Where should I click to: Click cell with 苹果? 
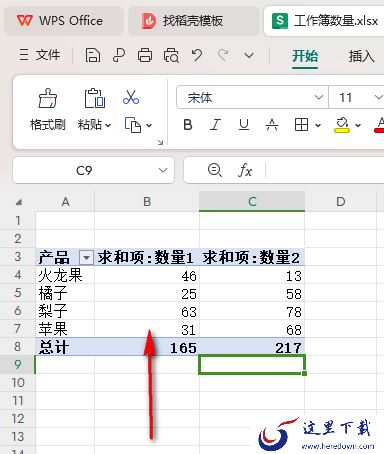pos(65,329)
